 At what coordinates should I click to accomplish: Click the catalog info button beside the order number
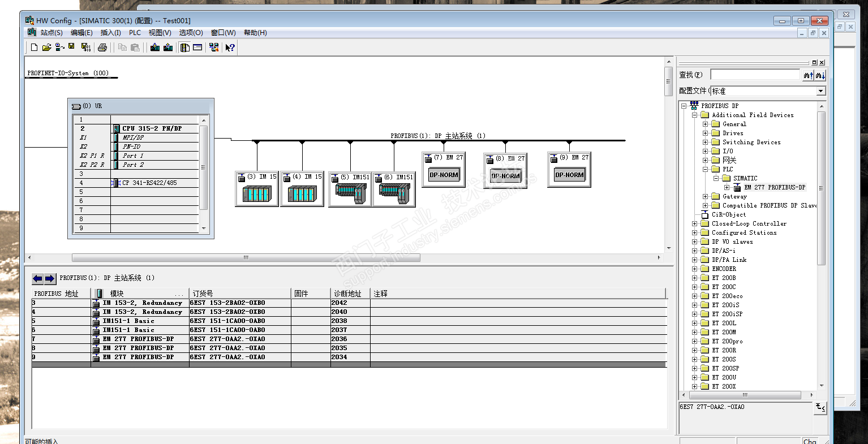(x=820, y=407)
